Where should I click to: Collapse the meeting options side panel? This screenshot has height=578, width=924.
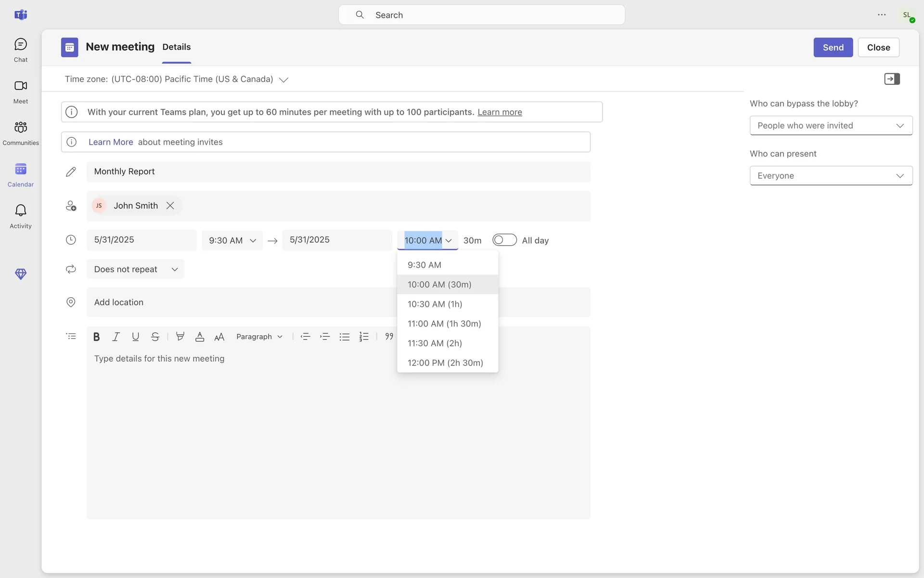tap(892, 79)
